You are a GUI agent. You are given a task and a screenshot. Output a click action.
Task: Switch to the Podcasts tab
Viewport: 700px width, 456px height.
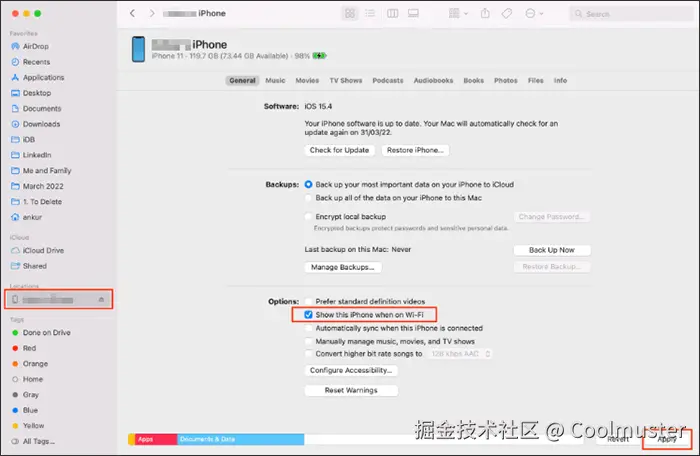coord(388,81)
